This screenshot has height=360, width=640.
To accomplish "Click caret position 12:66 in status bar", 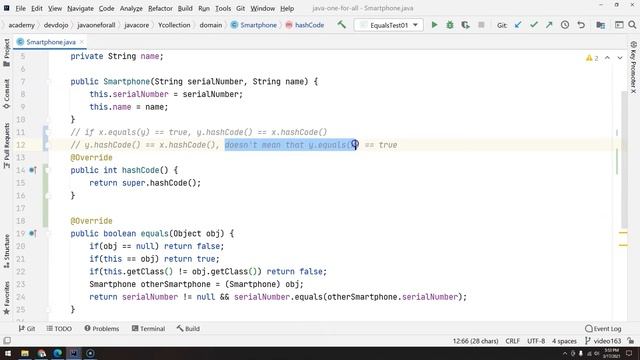I will point(476,341).
